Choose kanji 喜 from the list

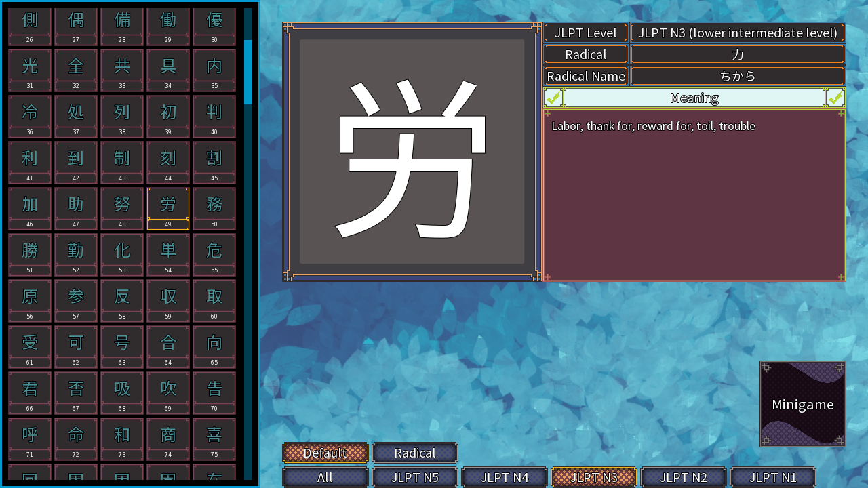(214, 436)
